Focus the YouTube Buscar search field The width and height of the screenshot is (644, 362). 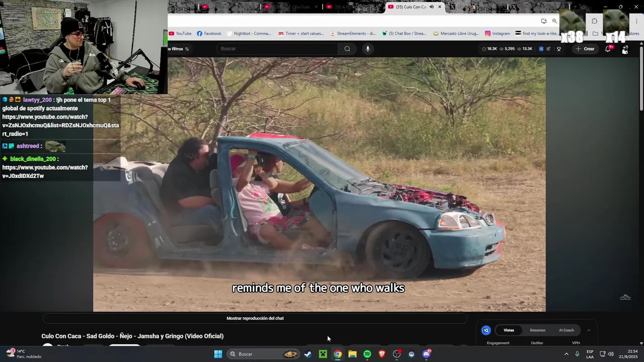pyautogui.click(x=277, y=49)
